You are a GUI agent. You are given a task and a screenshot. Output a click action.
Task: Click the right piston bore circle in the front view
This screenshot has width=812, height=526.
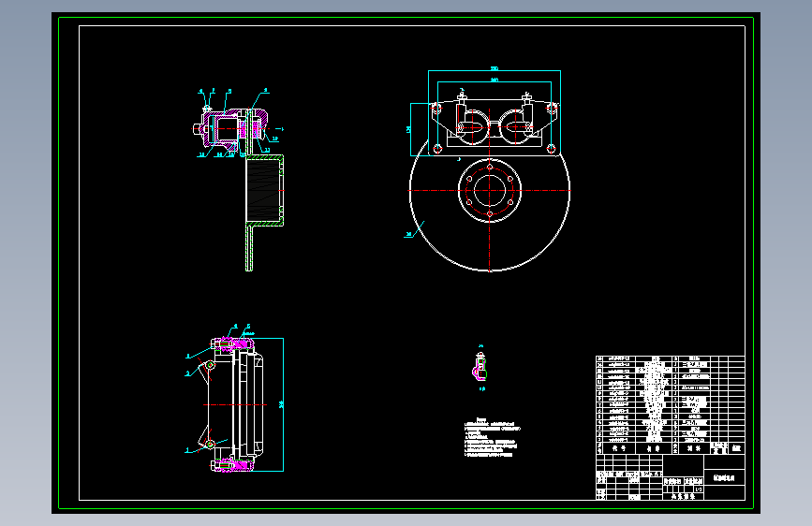click(x=516, y=127)
